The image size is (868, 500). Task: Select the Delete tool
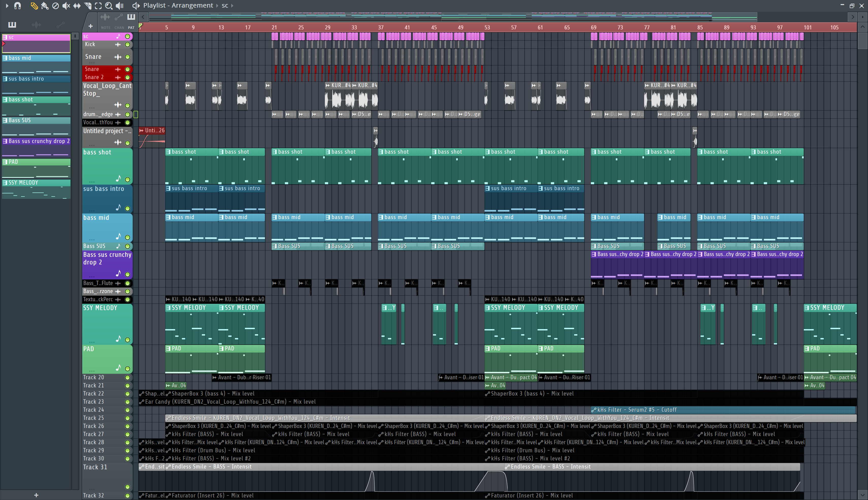pyautogui.click(x=55, y=6)
